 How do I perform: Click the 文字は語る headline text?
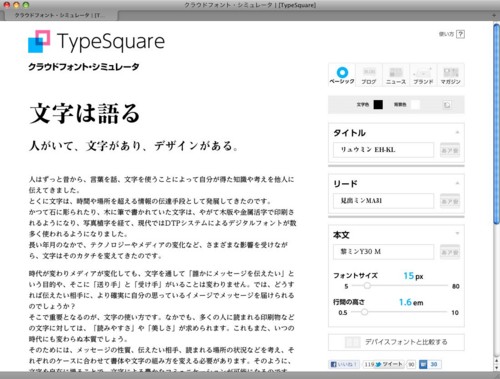(85, 113)
